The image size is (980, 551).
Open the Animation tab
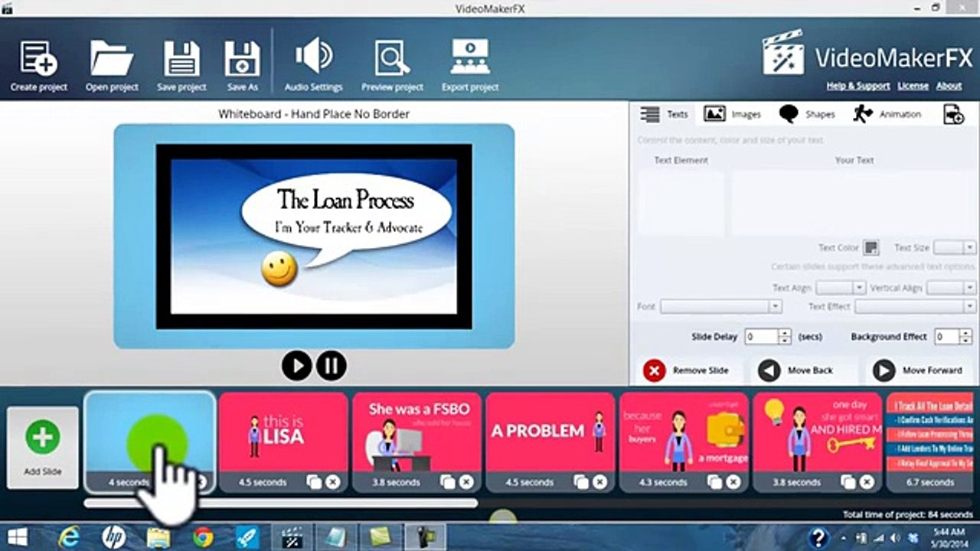[887, 115]
